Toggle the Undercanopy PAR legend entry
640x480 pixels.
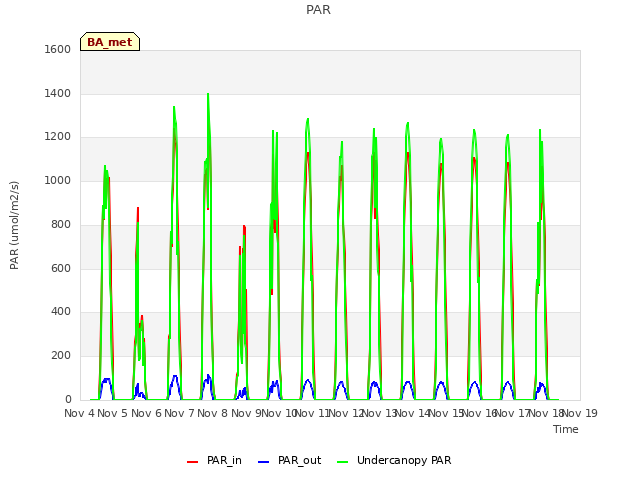coord(394,460)
